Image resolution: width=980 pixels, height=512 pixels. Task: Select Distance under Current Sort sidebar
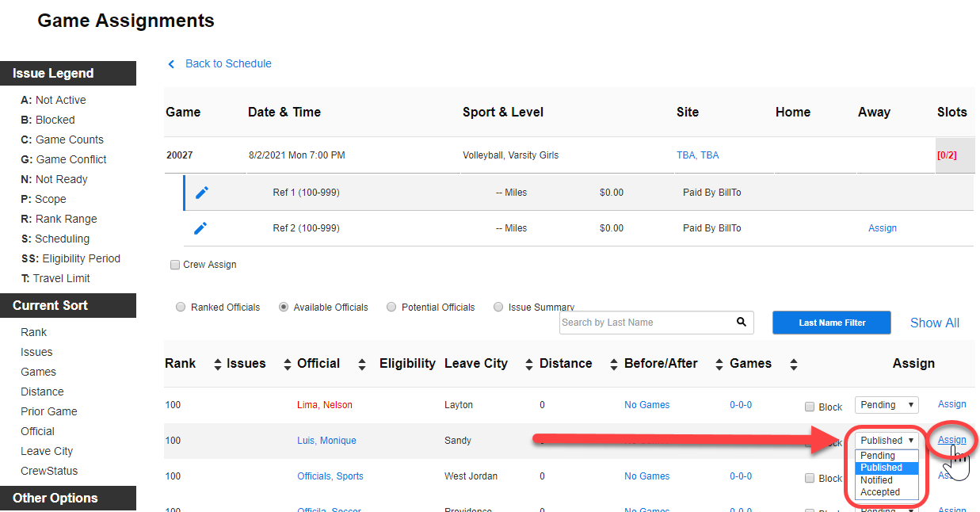coord(42,392)
